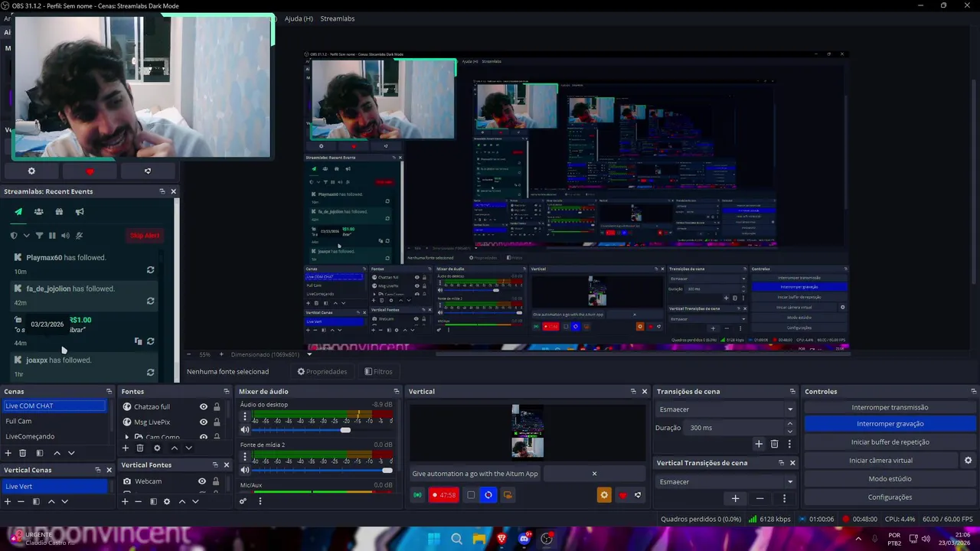Open virtual camera settings gear
980x551 pixels.
pyautogui.click(x=968, y=461)
